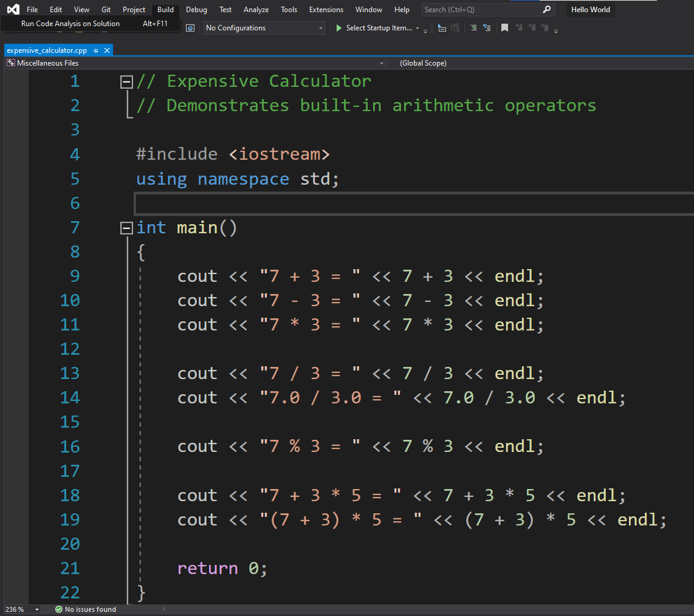This screenshot has width=694, height=616.
Task: Click the home view toolbar icon
Action: [x=190, y=28]
